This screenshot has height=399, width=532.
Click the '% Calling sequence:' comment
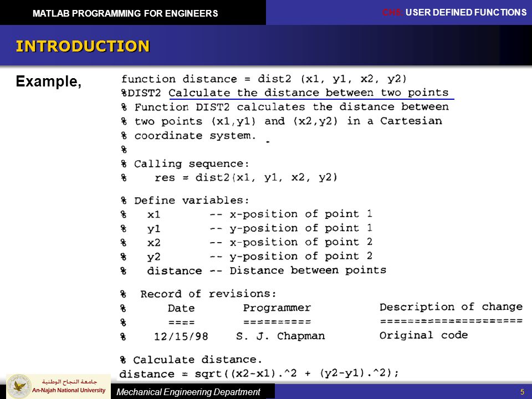click(185, 164)
